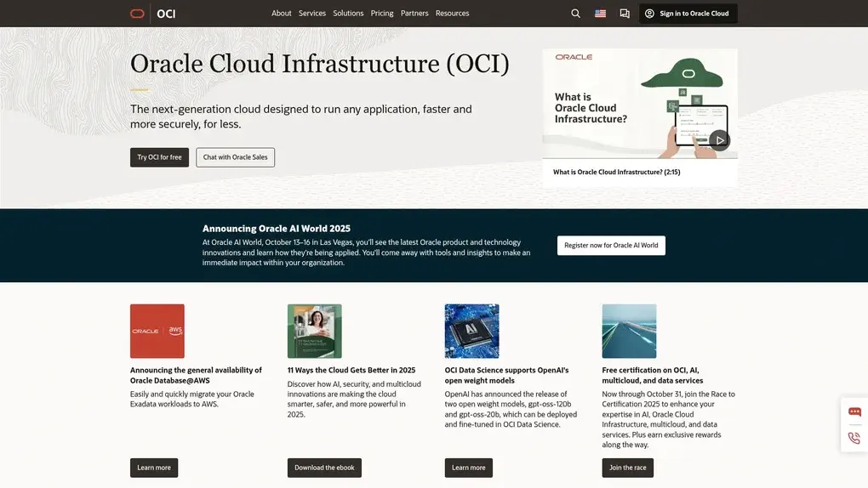Click 'Announcing Oracle AI World 2025' heading
Viewport: 868px width, 488px height.
coord(277,229)
